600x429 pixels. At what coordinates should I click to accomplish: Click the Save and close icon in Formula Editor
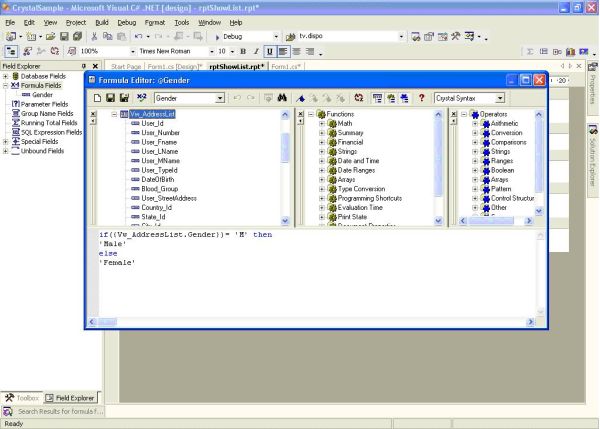(124, 98)
